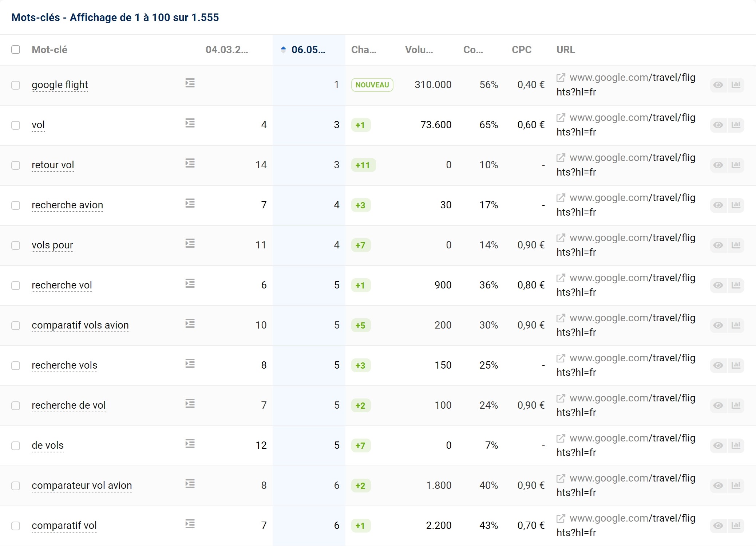Check the de vols row checkbox

(16, 446)
